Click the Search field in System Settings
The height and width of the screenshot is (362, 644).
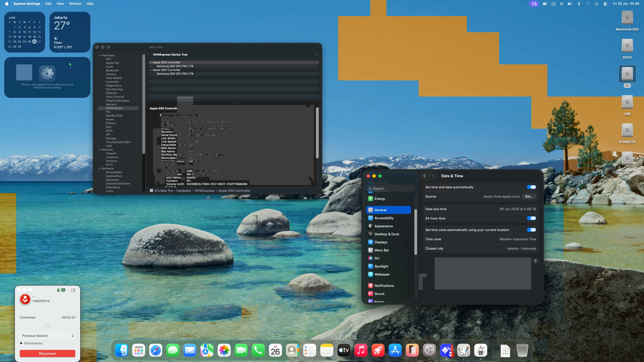point(391,188)
